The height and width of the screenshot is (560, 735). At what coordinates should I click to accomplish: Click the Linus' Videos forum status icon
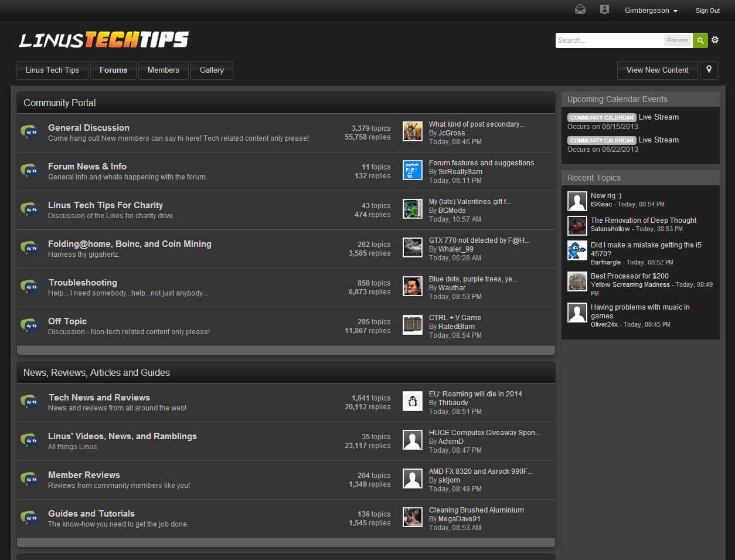pyautogui.click(x=30, y=440)
